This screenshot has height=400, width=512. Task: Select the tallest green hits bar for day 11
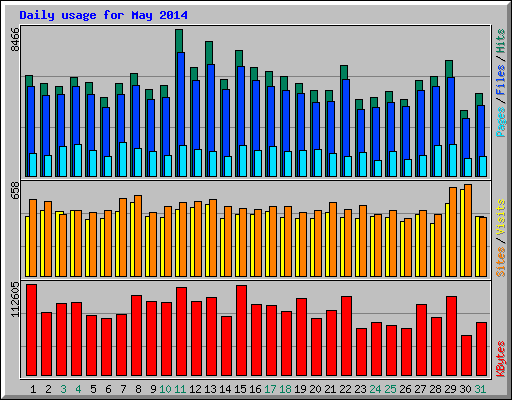coord(179,41)
